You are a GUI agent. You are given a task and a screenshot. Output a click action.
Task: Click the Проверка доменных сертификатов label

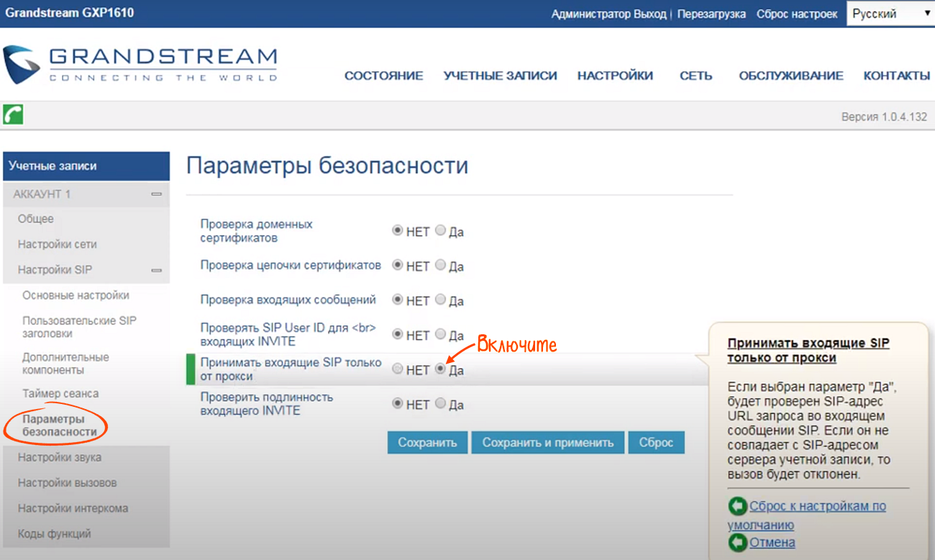pos(257,231)
